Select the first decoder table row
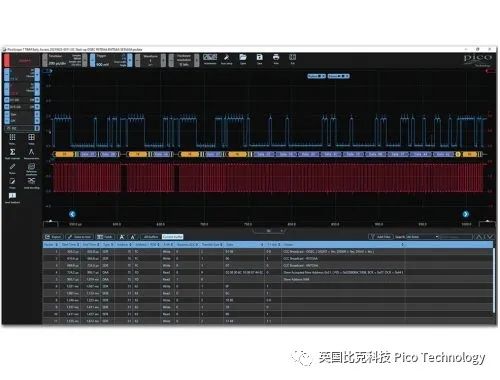 (268, 252)
